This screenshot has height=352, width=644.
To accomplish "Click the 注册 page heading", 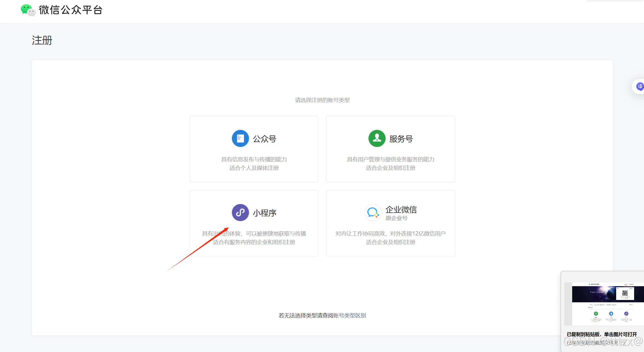I will [x=42, y=40].
